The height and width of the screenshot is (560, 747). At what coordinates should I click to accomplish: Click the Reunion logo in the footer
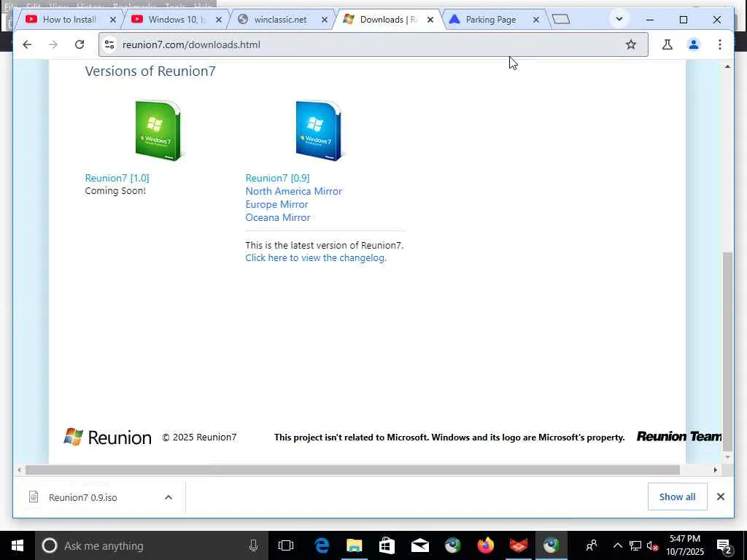click(108, 437)
